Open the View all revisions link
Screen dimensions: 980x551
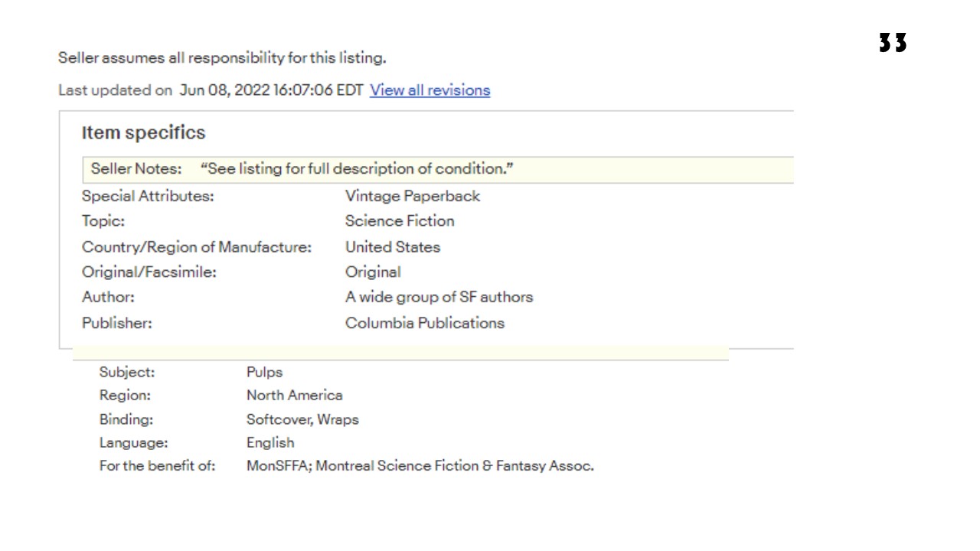pyautogui.click(x=430, y=90)
